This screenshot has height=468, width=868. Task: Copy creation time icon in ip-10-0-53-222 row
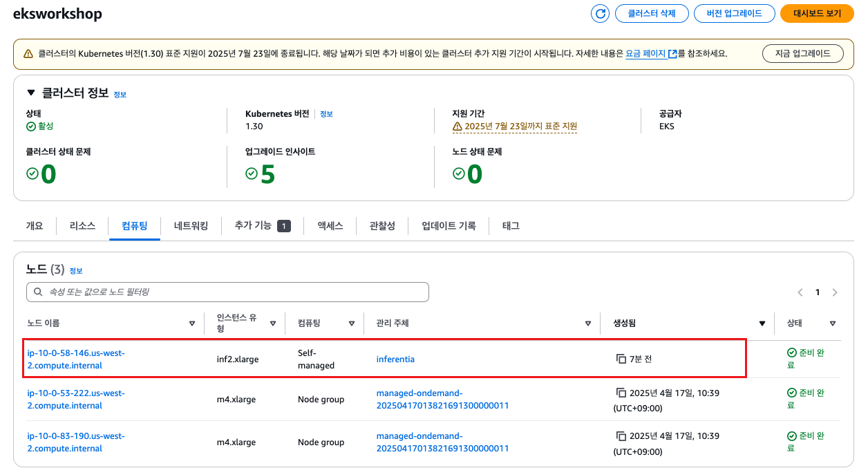pyautogui.click(x=621, y=393)
